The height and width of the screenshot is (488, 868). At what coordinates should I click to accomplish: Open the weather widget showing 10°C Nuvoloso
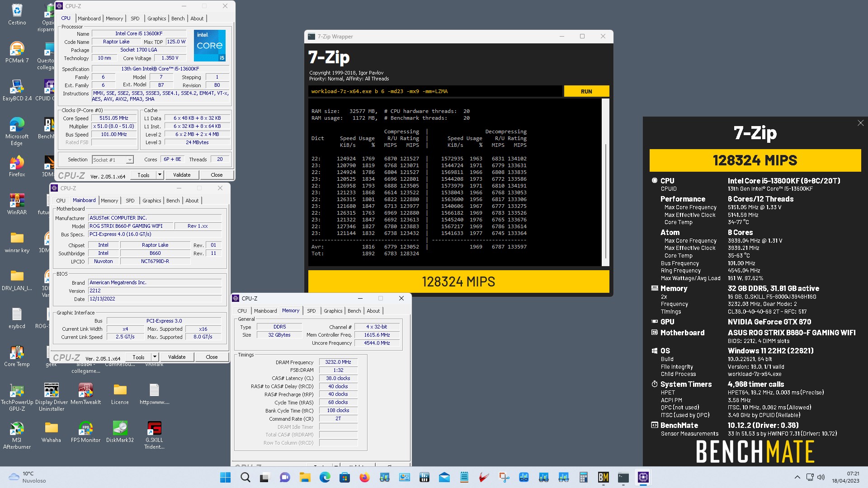coord(27,477)
